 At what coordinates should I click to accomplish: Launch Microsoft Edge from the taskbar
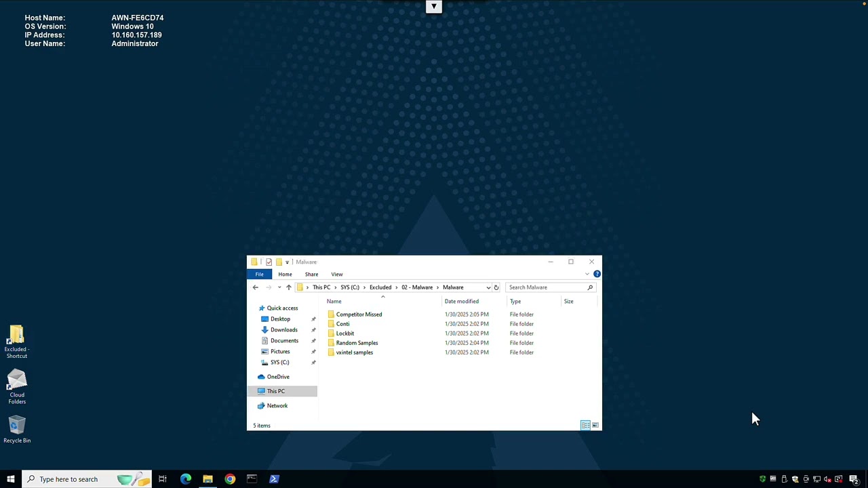coord(185,479)
